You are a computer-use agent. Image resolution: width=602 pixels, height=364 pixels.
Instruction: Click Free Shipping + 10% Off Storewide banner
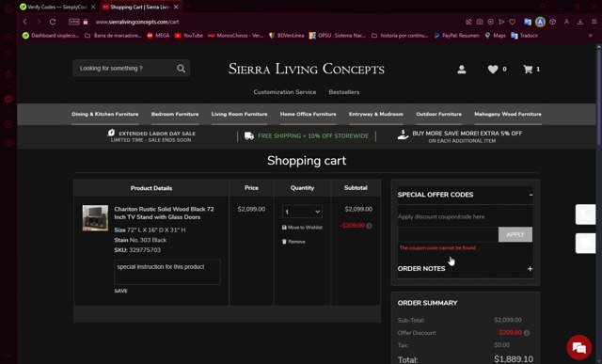tap(307, 136)
